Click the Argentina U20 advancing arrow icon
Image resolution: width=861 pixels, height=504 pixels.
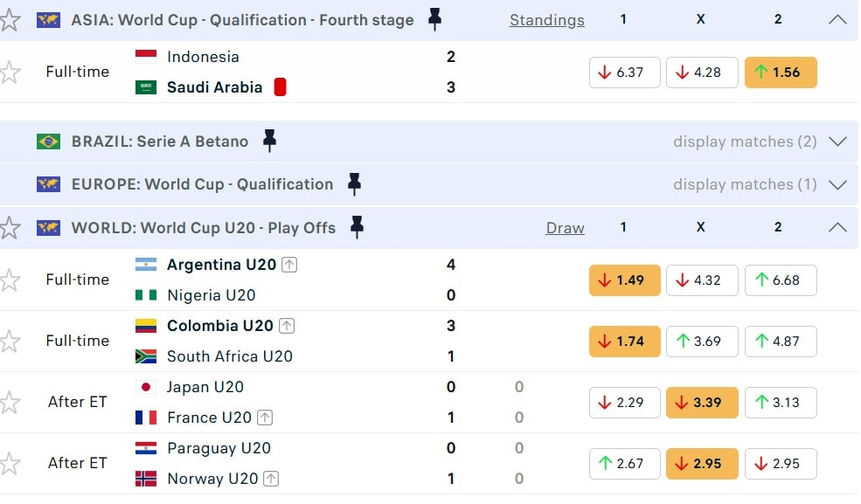pos(289,265)
